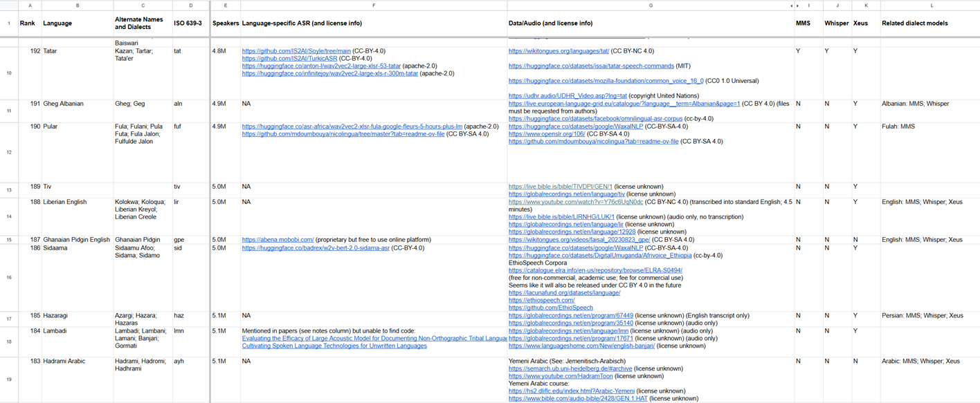
Task: Open udhr.audio UDHR_Video Tatar link
Action: click(x=568, y=95)
